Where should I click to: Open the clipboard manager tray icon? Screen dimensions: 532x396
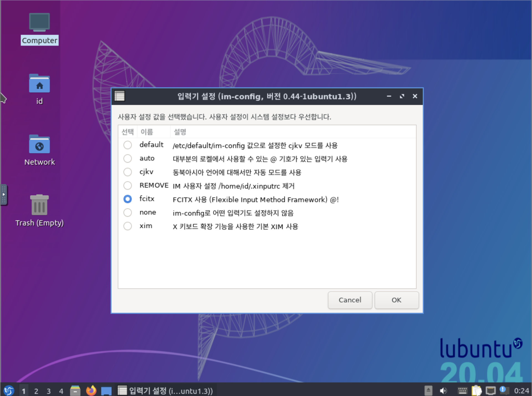477,390
